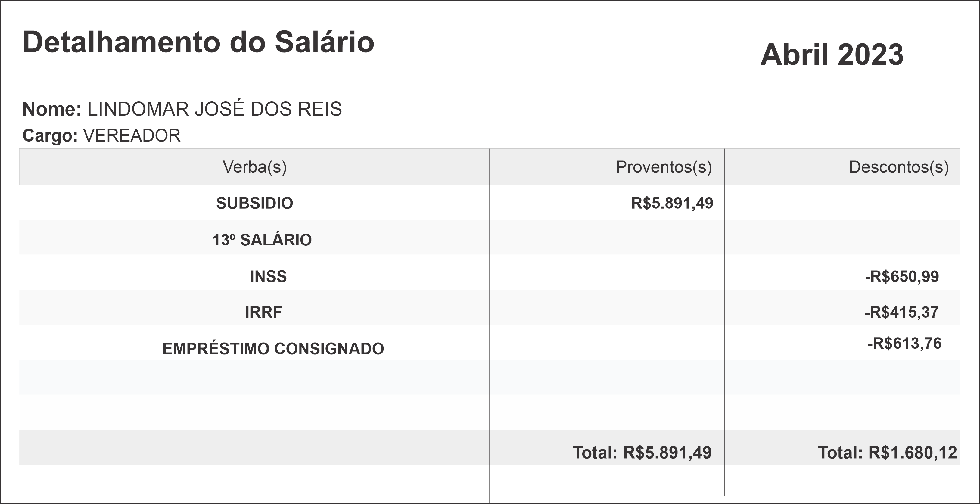This screenshot has height=504, width=980.
Task: Click the 'Proventos(s)' column header
Action: [x=664, y=167]
